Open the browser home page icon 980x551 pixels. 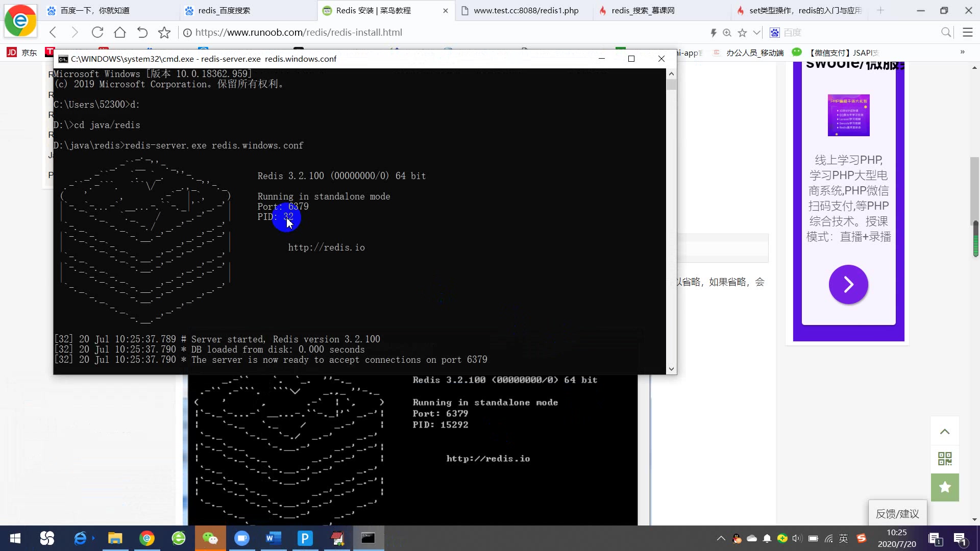point(120,33)
